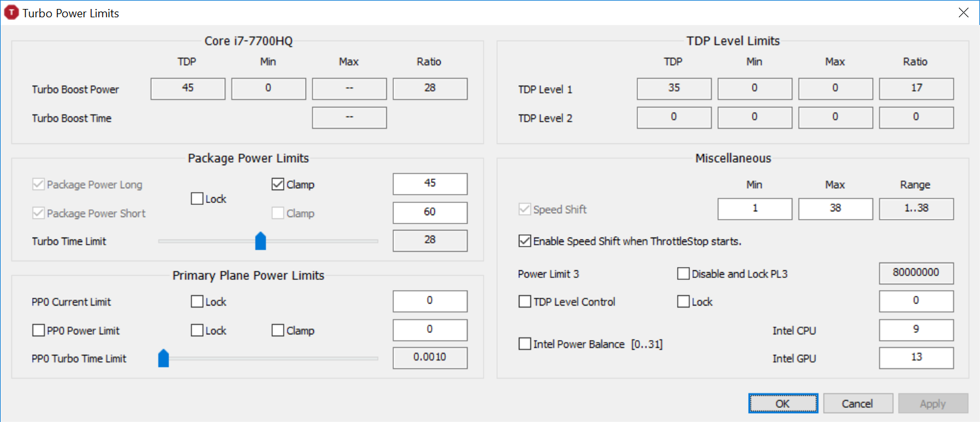This screenshot has width=980, height=422.
Task: Close the Turbo Power Limits window
Action: [x=963, y=13]
